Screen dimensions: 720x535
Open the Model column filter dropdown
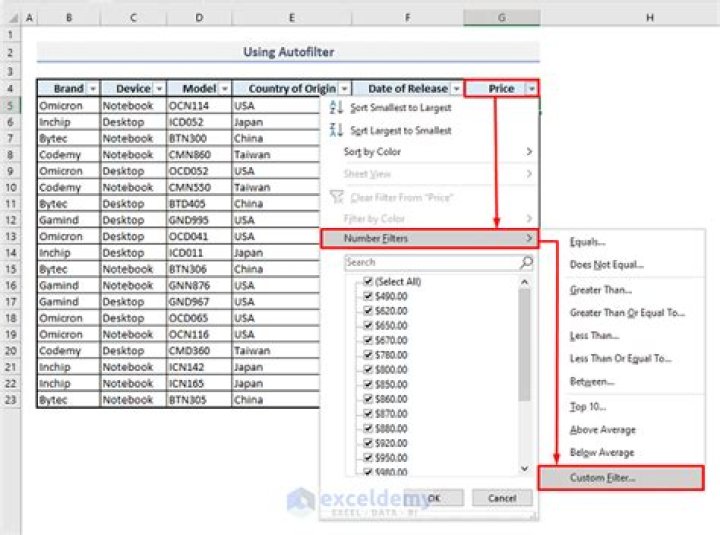(x=225, y=89)
